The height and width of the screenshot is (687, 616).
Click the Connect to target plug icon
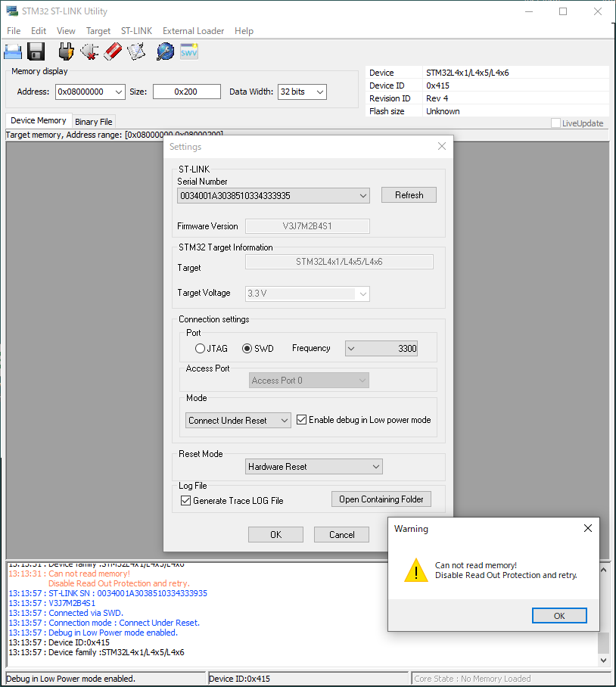point(66,51)
